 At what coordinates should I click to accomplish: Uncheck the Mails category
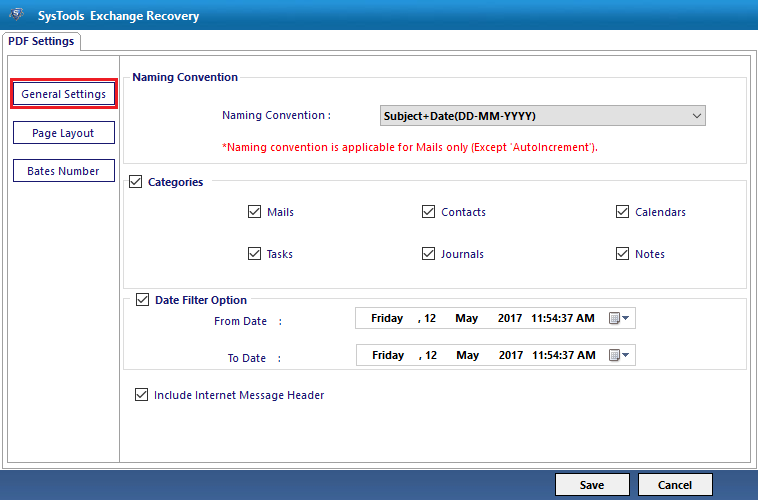pyautogui.click(x=254, y=212)
